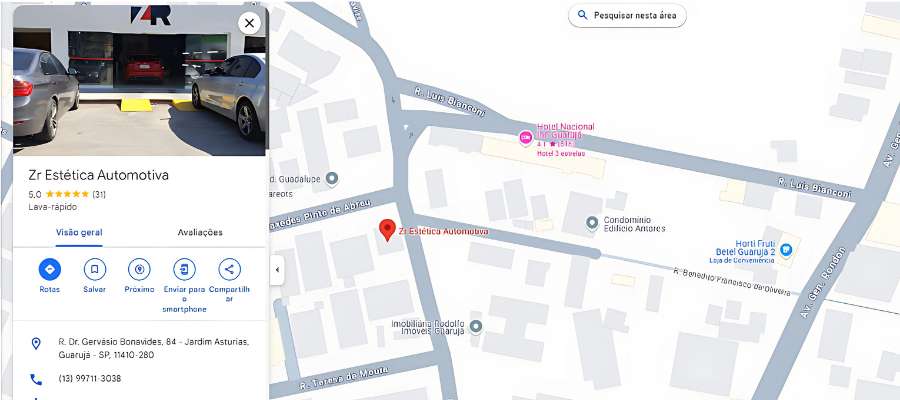Select the Visão geral tab

(79, 232)
